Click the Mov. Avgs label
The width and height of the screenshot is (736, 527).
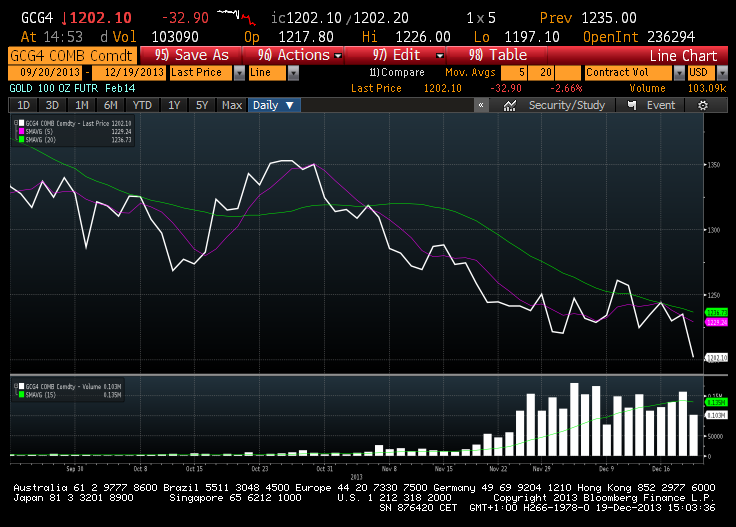(x=470, y=73)
